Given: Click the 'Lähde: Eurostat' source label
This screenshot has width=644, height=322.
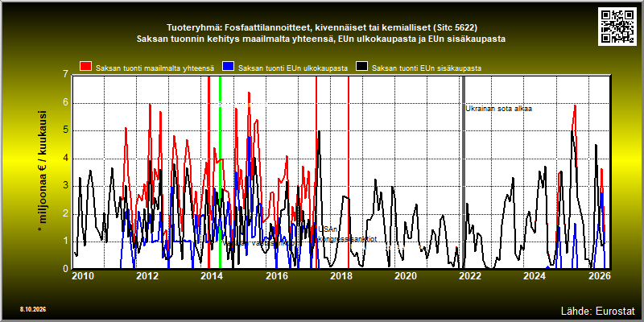Looking at the screenshot, I should [x=597, y=310].
